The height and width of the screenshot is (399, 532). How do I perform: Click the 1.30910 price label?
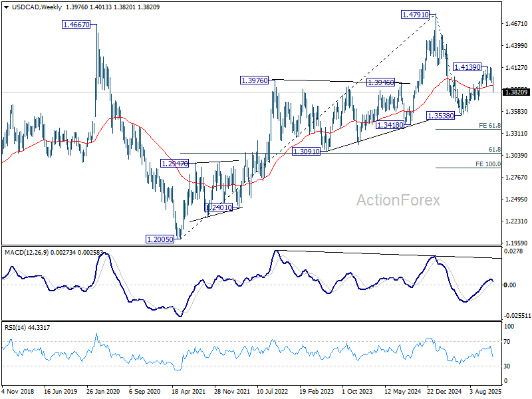pyautogui.click(x=307, y=152)
